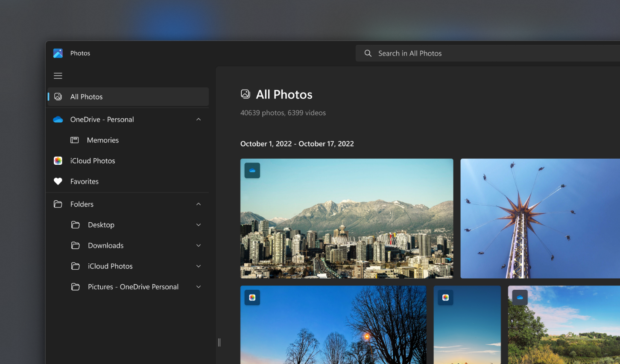Viewport: 620px width, 364px height.
Task: Collapse the Folders tree section
Action: [198, 204]
